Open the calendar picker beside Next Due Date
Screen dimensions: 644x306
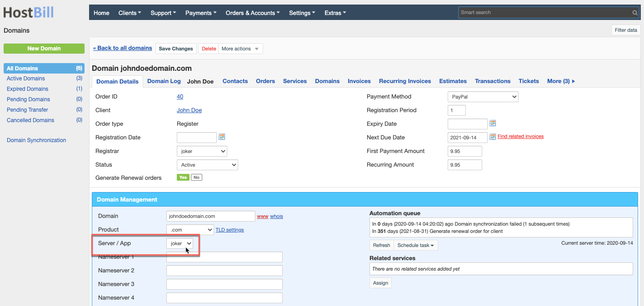point(492,137)
